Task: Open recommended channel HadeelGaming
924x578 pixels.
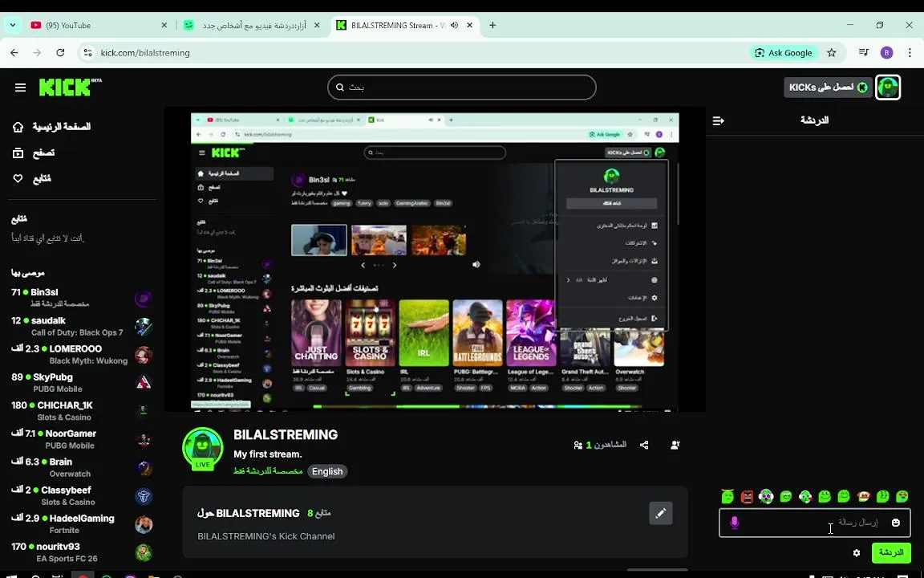Action: [82, 524]
